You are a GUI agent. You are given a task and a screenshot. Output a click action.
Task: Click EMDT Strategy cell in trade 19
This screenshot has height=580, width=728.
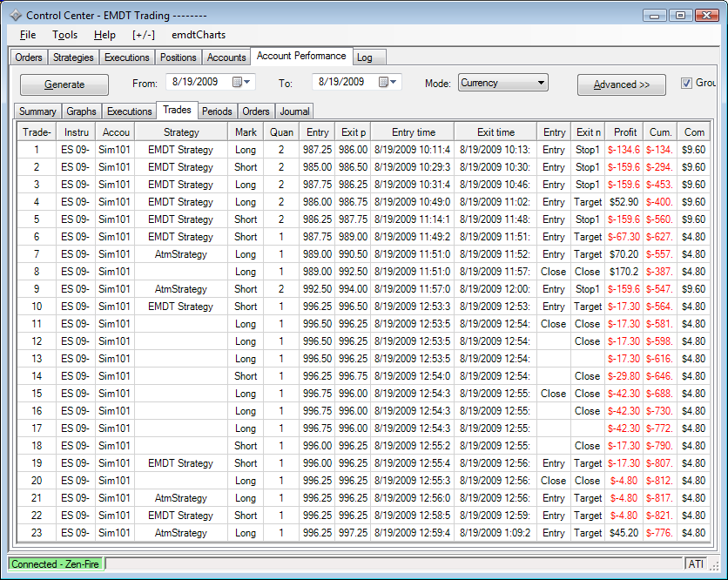181,463
